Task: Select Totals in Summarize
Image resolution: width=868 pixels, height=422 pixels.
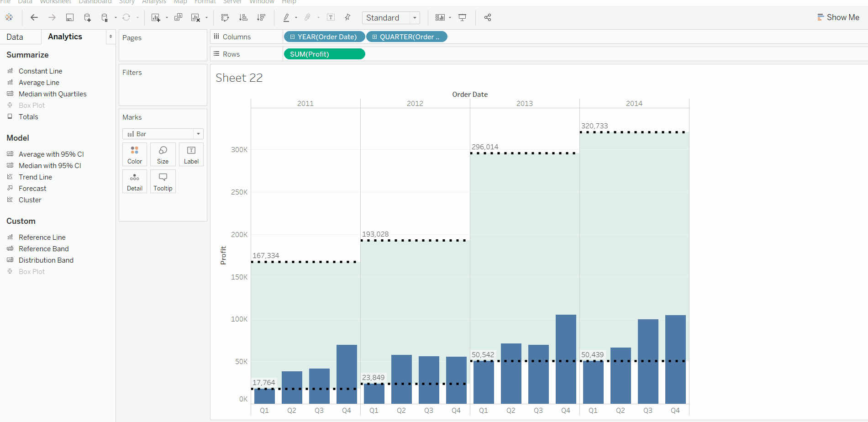Action: tap(28, 117)
